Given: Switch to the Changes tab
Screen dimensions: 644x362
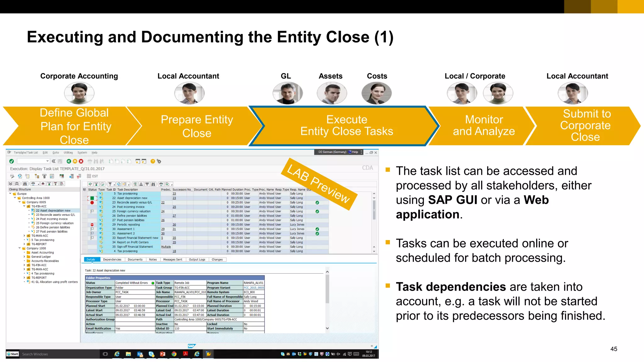Looking at the screenshot, I should click(217, 260).
